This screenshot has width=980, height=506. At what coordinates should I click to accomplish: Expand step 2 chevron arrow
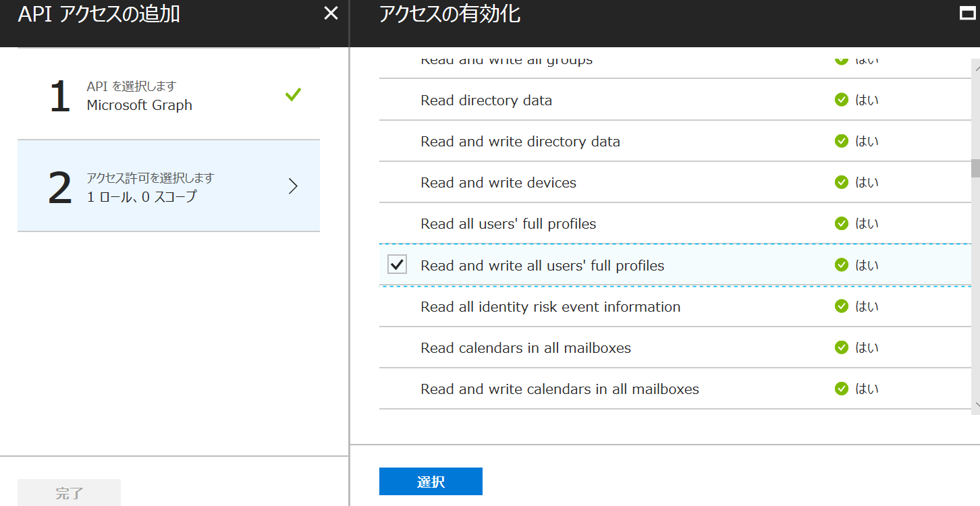(x=293, y=187)
